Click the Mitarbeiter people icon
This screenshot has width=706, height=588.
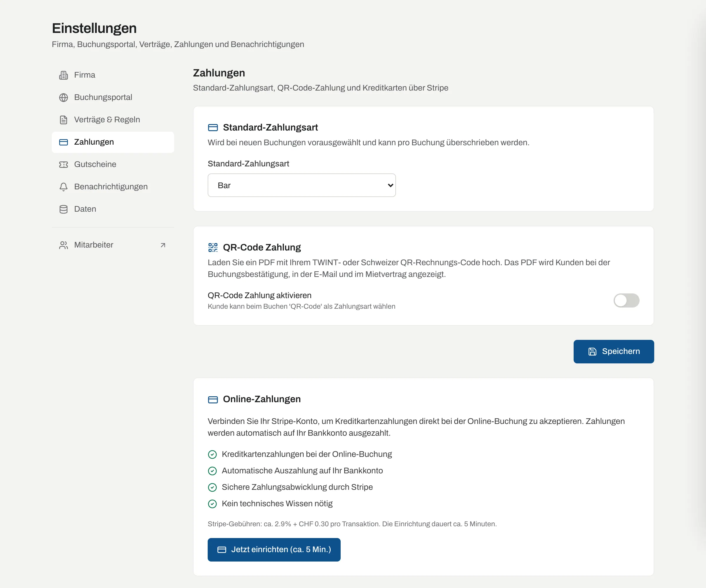coord(64,245)
